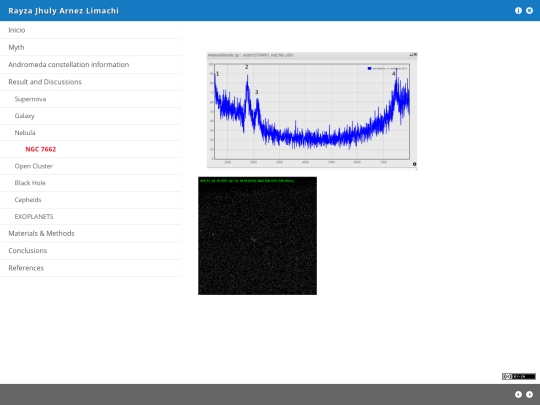This screenshot has height=405, width=540.
Task: Select the Supernova subsection
Action: pos(91,99)
